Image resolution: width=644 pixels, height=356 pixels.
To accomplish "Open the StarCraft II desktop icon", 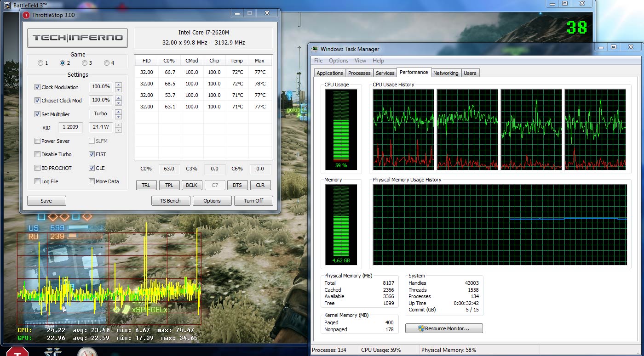I will 52,351.
